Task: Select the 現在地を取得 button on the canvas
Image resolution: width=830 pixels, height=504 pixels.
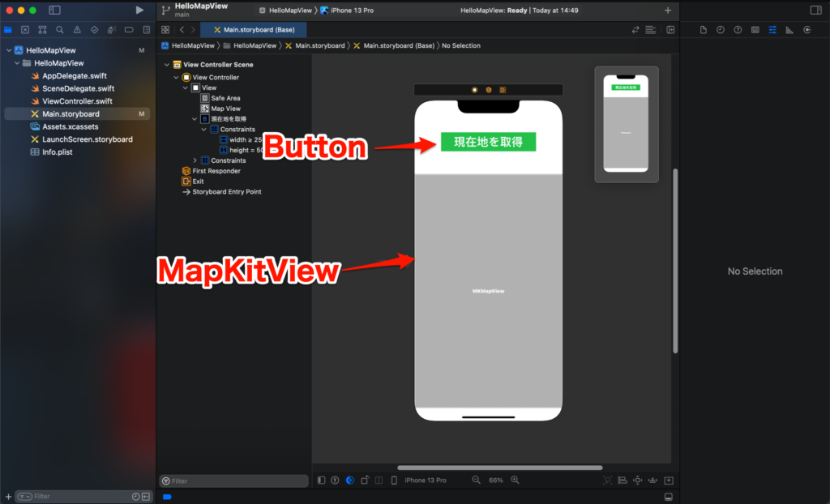Action: [488, 140]
